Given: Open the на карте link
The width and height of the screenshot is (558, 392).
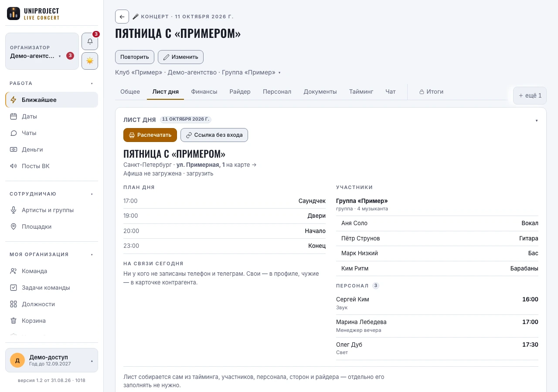Looking at the screenshot, I should (x=241, y=165).
